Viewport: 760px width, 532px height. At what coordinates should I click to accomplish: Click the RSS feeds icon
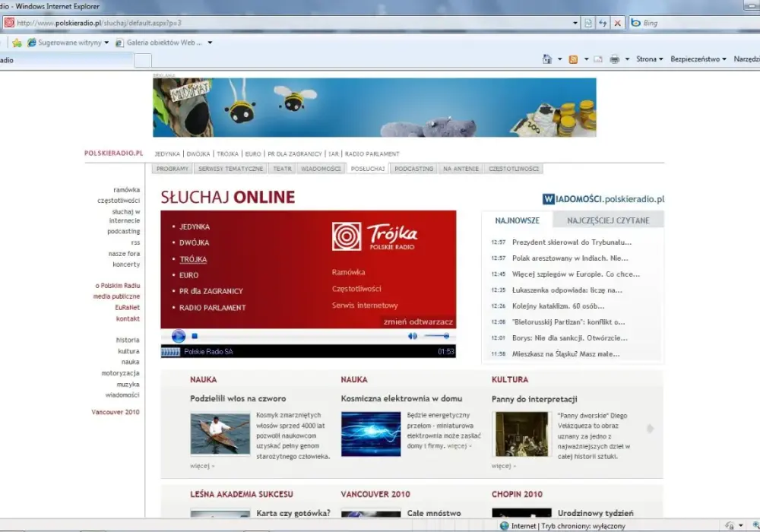[x=573, y=59]
